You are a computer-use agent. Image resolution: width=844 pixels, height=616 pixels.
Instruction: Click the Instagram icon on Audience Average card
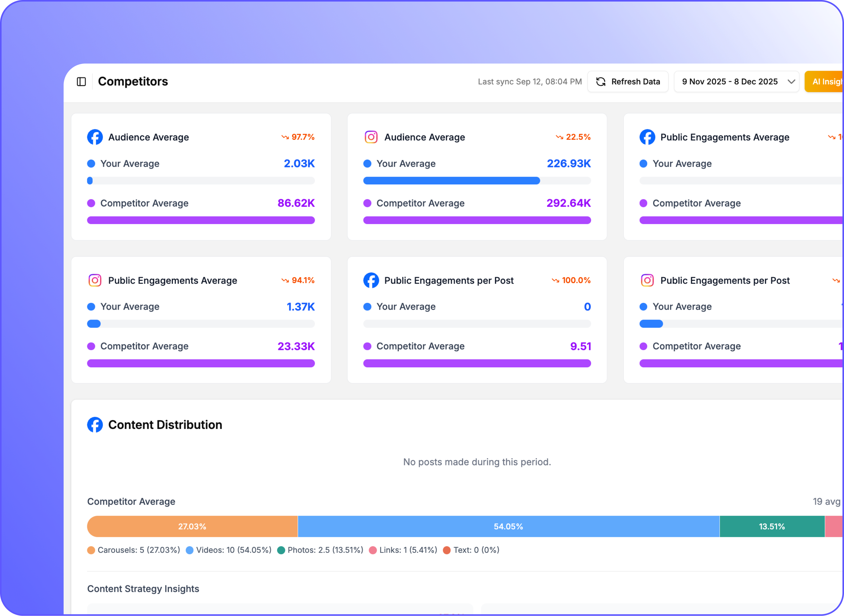point(371,137)
